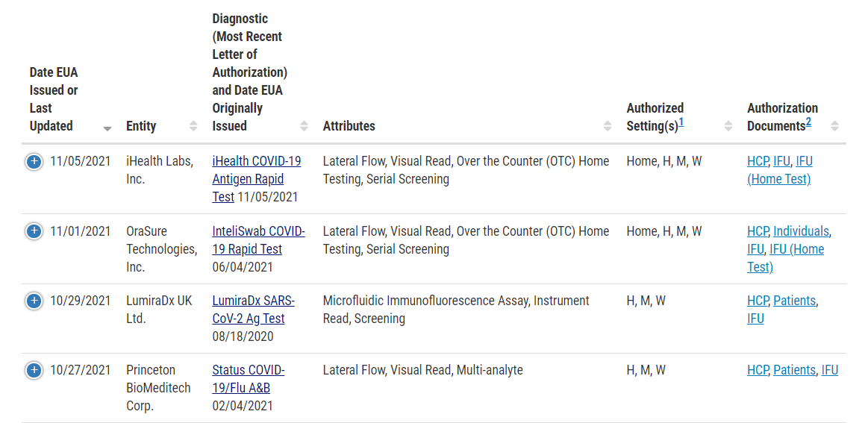868x423 pixels.
Task: Open HCP document for OraSure Technologies
Action: click(758, 231)
